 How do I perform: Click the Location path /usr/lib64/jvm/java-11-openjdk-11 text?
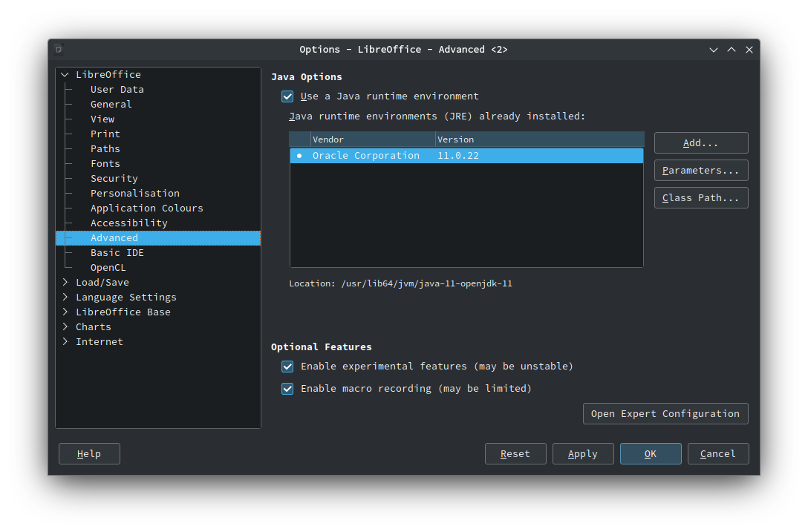(x=427, y=283)
